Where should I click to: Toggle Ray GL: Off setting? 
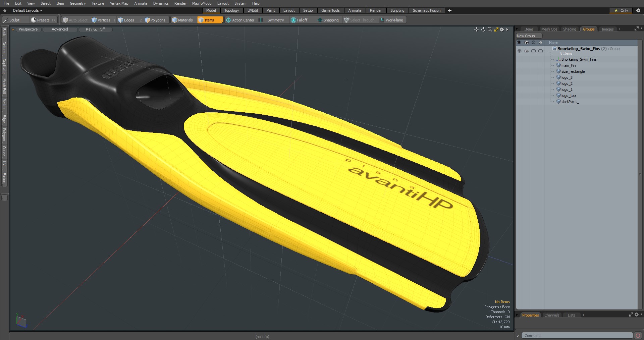tap(95, 30)
